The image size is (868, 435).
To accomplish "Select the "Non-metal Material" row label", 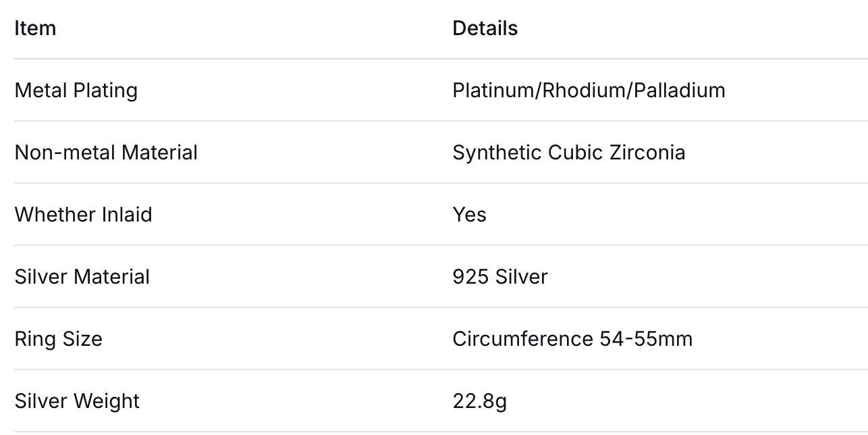I will tap(106, 153).
